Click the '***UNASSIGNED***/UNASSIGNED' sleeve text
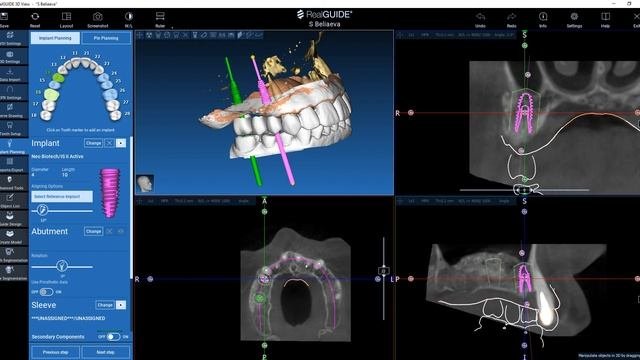 point(68,318)
